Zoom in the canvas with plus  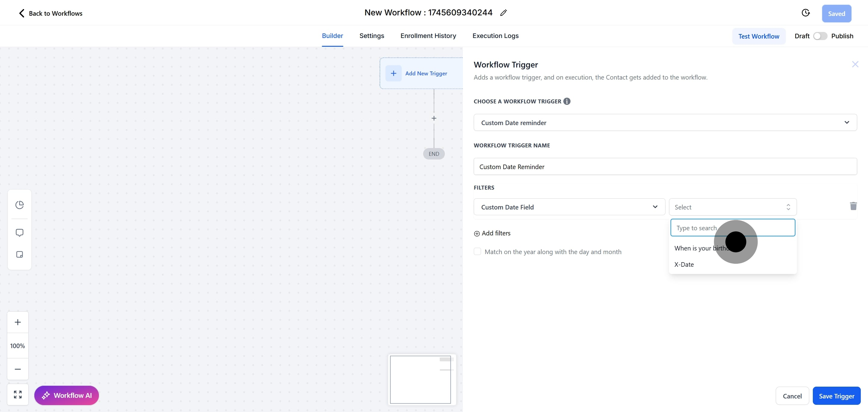[x=18, y=322]
